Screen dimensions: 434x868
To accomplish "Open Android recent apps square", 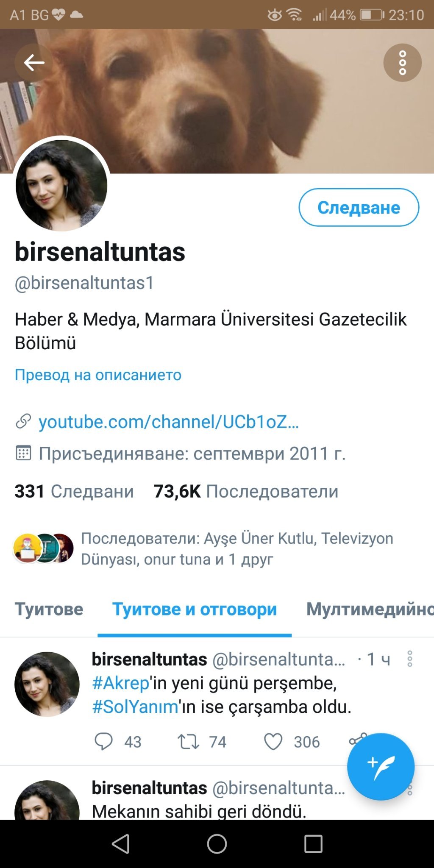I will click(313, 844).
